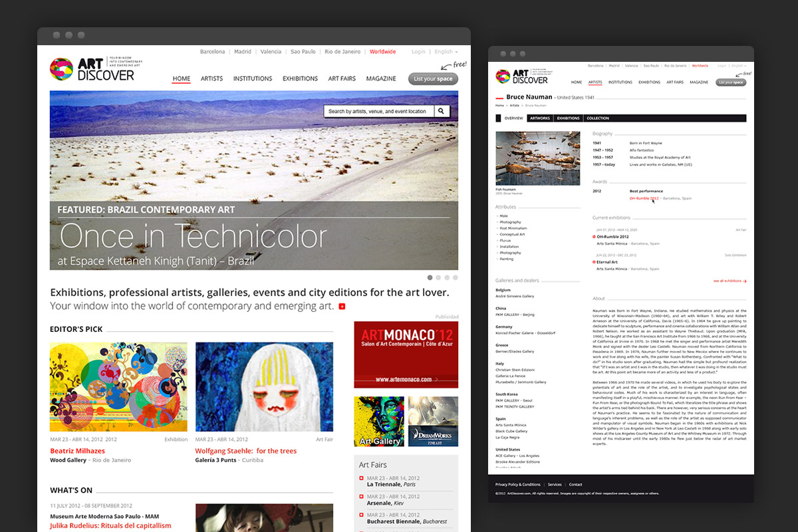Click the red 'OH-Rumble 2012' award link
Image resolution: width=798 pixels, height=532 pixels.
(644, 198)
